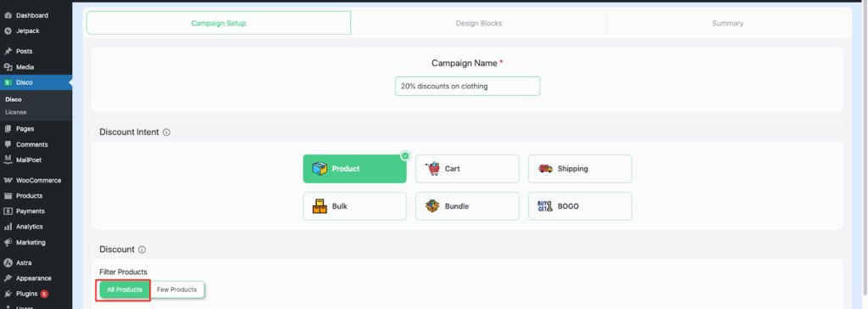The width and height of the screenshot is (868, 309).
Task: Switch to the Design Blocks tab
Action: tap(479, 23)
